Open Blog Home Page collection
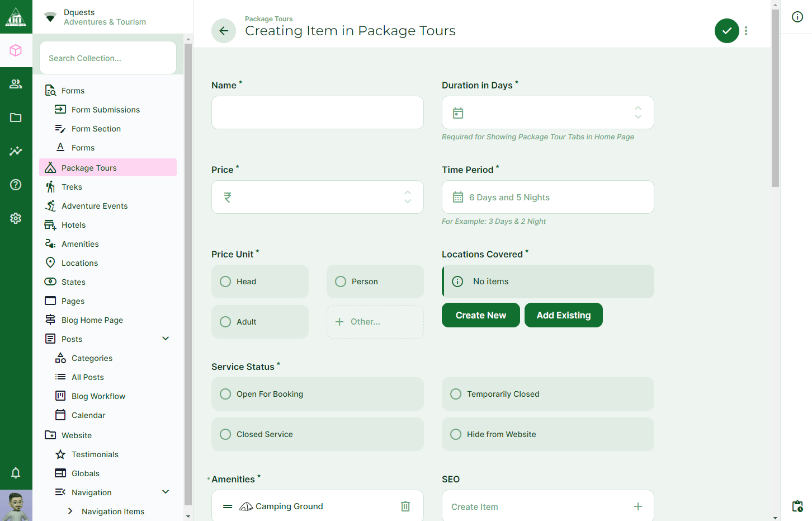812x521 pixels. [108, 320]
